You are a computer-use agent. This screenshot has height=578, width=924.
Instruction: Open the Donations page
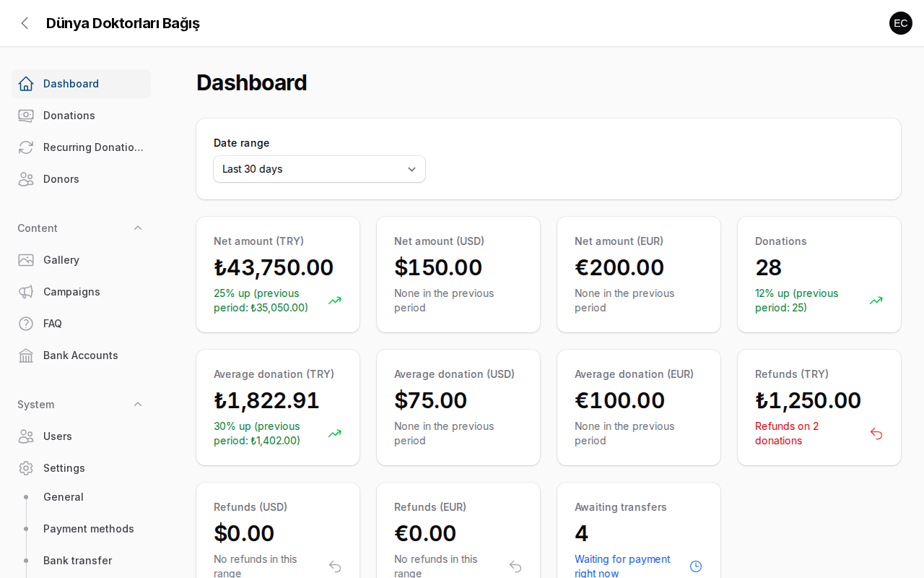click(81, 116)
